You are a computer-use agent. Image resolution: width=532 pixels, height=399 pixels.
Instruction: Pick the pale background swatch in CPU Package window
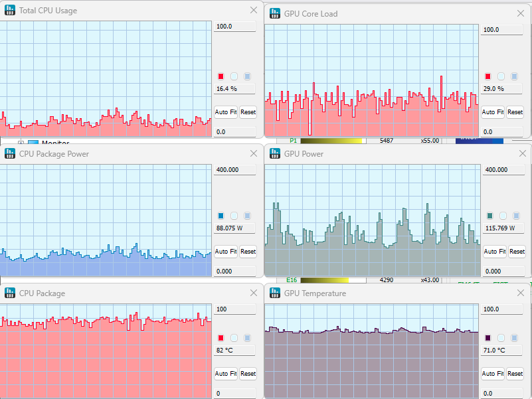[234, 338]
